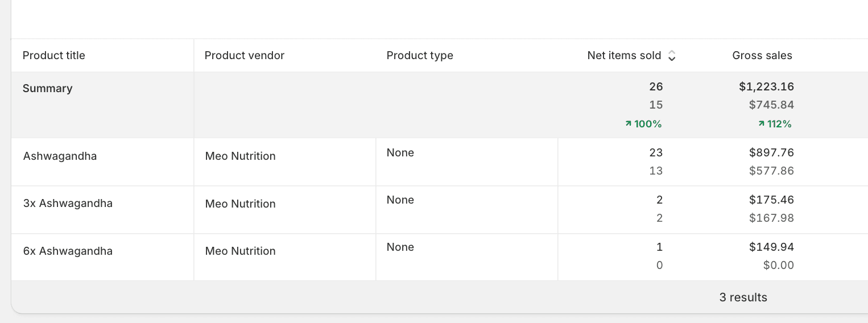
Task: Click the Gross sales column header
Action: click(762, 56)
